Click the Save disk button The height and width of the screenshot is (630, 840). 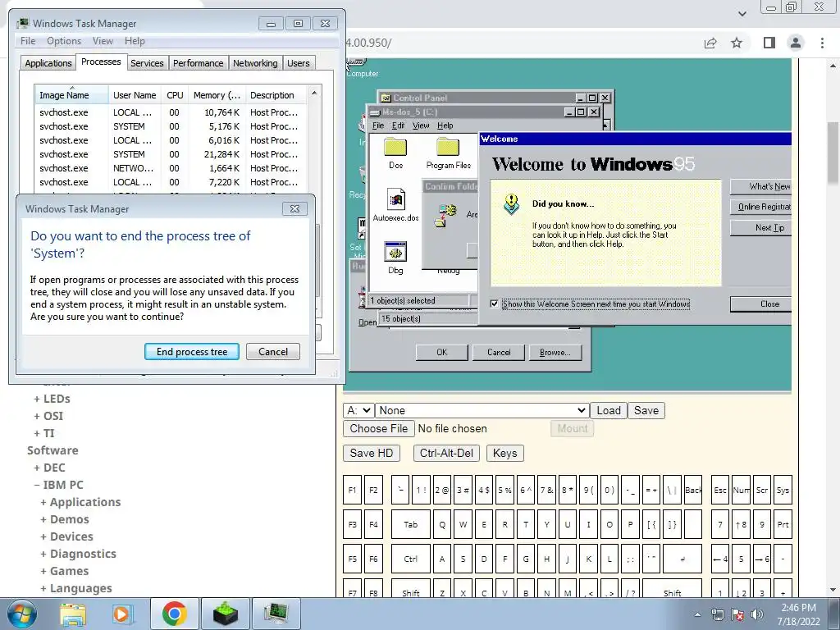pyautogui.click(x=646, y=410)
